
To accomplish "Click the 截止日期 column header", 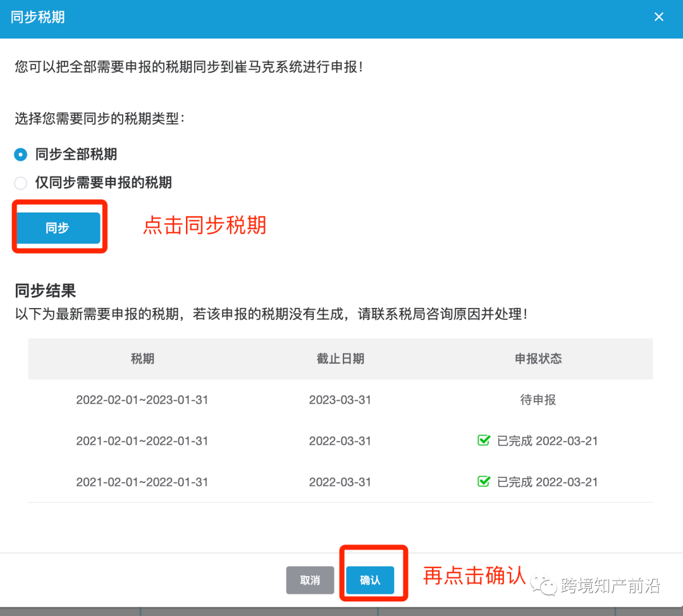I will [340, 359].
